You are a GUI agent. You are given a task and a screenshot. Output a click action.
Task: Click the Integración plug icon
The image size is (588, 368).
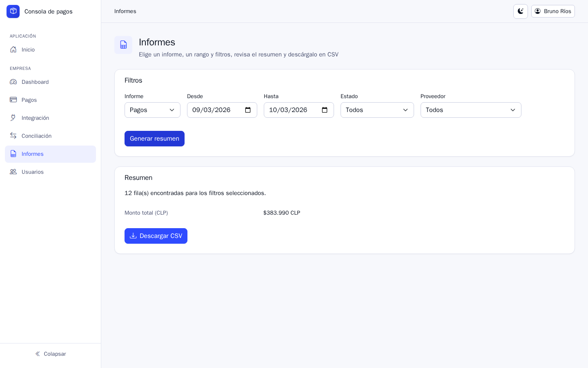tap(13, 118)
